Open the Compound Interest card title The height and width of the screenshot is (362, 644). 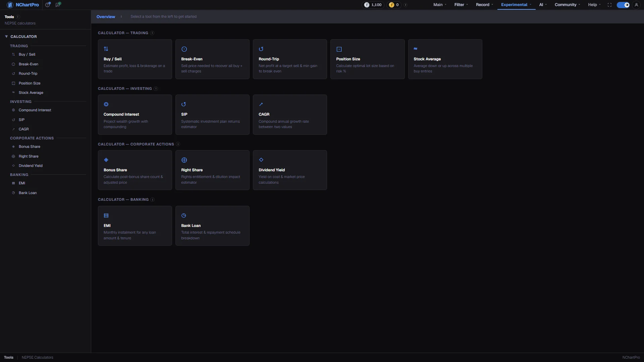point(121,114)
